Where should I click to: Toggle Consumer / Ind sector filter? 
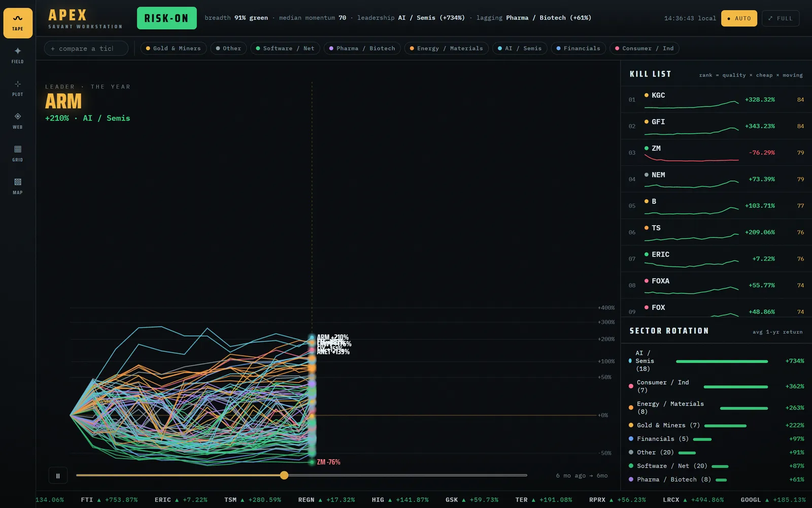(x=645, y=48)
